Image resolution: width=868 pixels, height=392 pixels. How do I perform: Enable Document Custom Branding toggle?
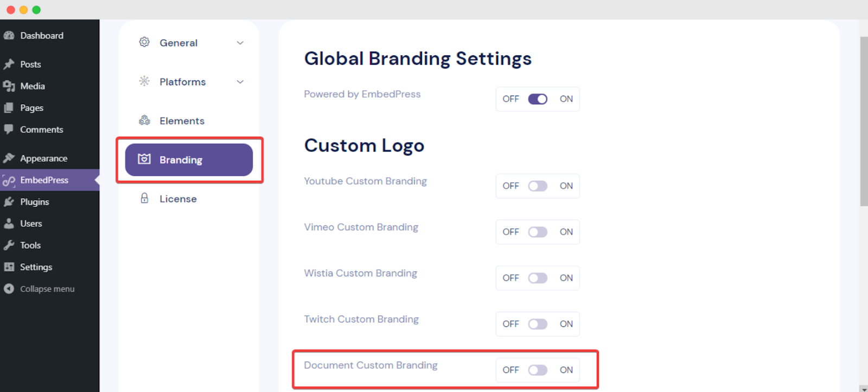[x=538, y=370]
